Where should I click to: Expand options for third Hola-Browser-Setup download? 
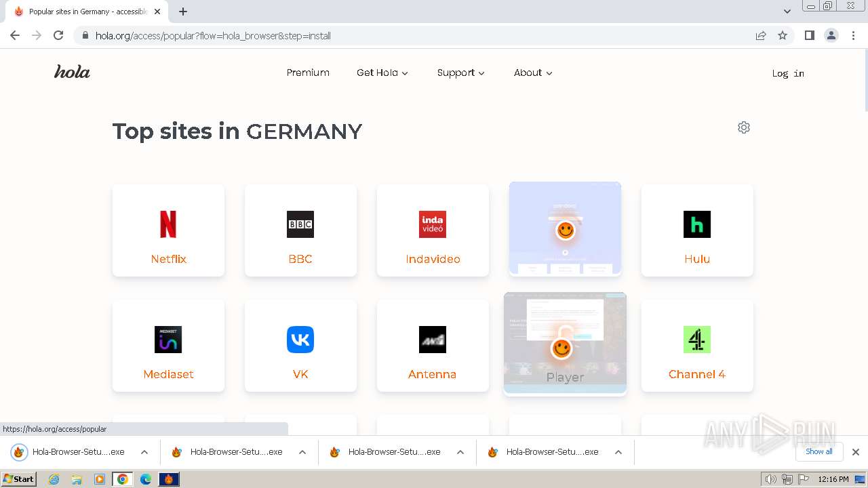click(460, 452)
